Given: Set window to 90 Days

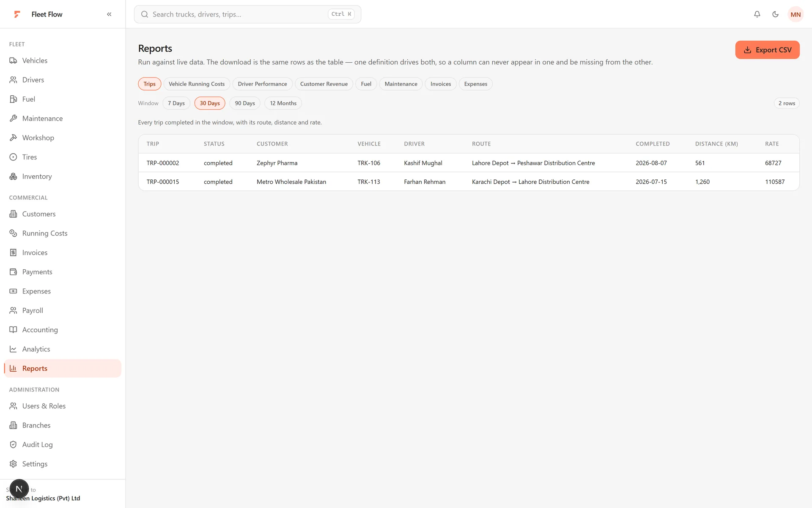Looking at the screenshot, I should pyautogui.click(x=245, y=103).
